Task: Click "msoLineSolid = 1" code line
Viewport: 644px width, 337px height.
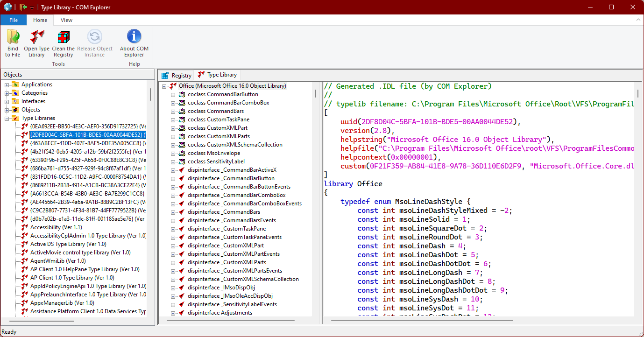Action: tap(414, 219)
